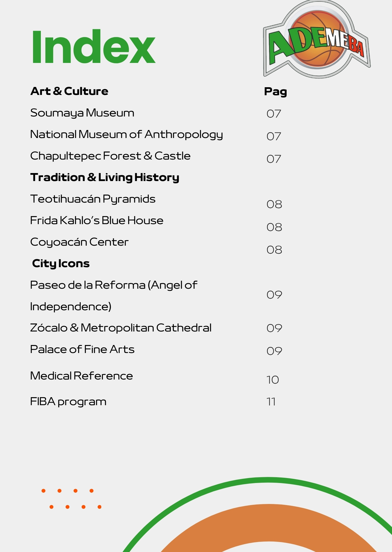The image size is (392, 552).
Task: Go to Palace of Fine Arts entry
Action: 82,349
